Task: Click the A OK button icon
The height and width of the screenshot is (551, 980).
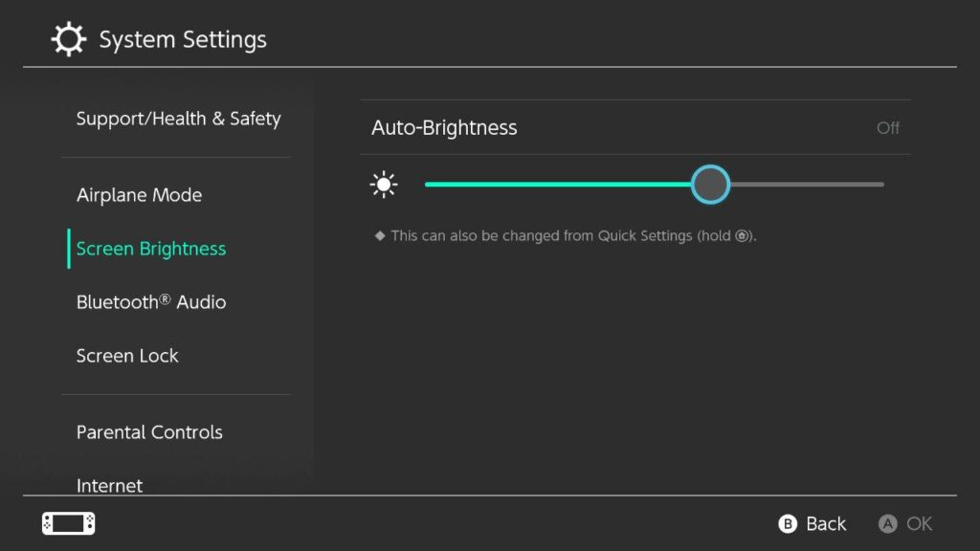Action: tap(886, 523)
